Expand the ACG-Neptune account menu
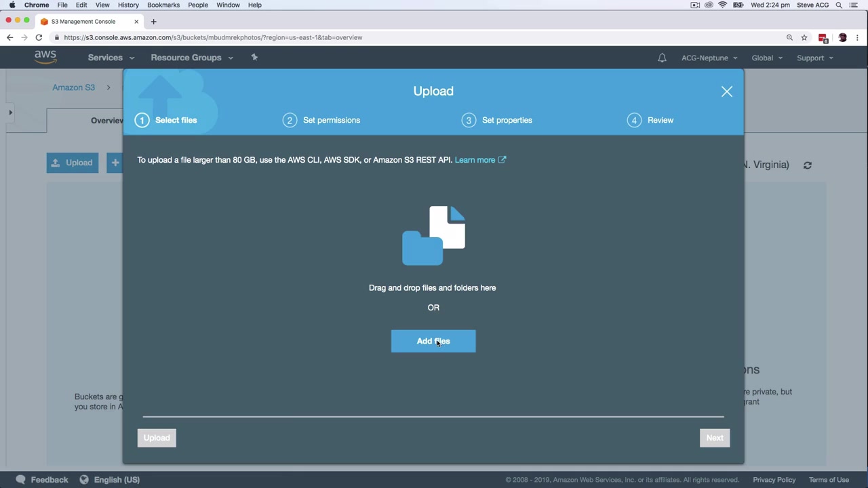The width and height of the screenshot is (868, 488). pos(709,58)
